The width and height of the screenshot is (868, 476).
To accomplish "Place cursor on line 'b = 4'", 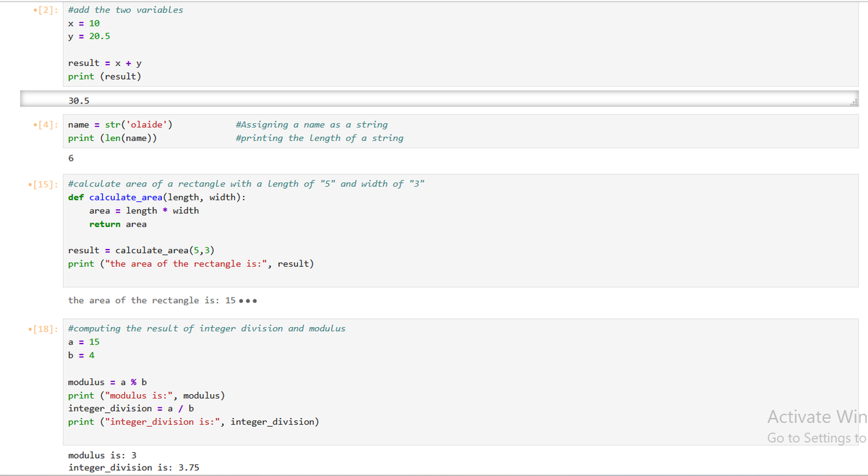I will [x=81, y=355].
